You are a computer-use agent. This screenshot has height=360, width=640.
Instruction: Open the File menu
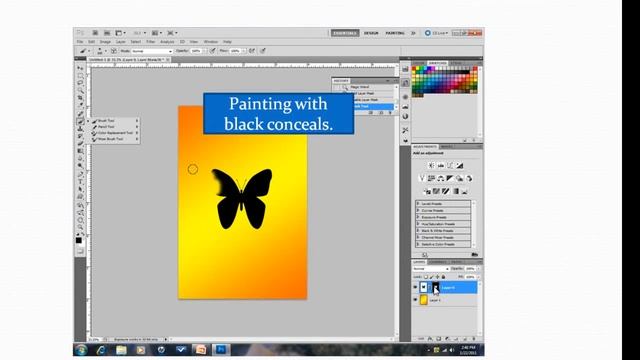[80, 42]
